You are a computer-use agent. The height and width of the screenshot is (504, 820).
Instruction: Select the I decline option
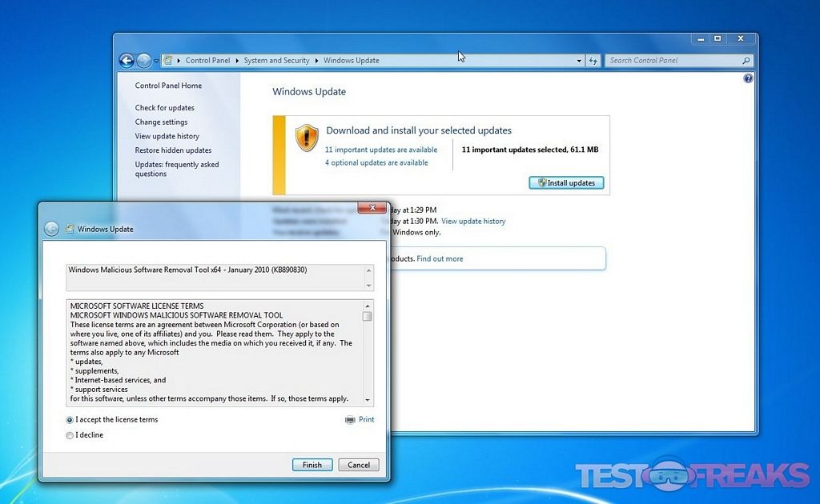click(x=70, y=435)
